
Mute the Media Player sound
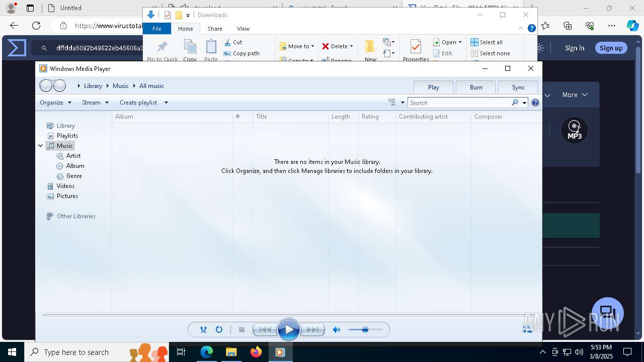[337, 330]
